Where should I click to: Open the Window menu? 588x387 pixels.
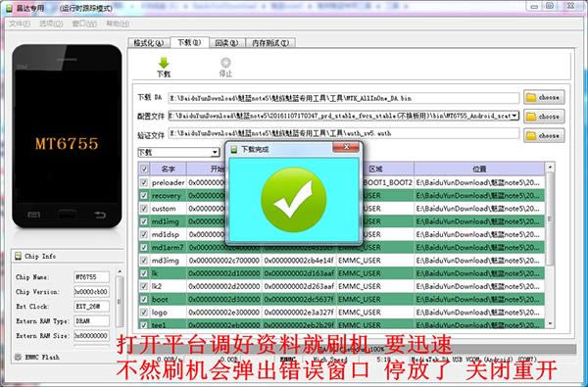point(84,24)
